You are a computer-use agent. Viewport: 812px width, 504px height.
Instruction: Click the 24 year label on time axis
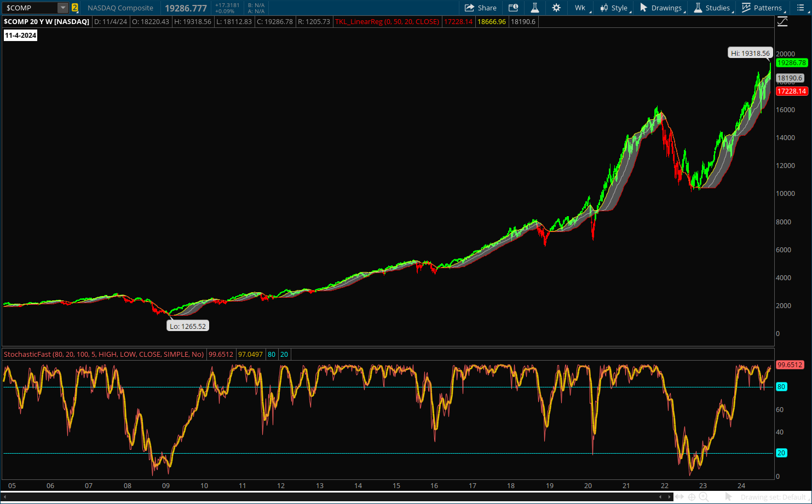point(741,485)
